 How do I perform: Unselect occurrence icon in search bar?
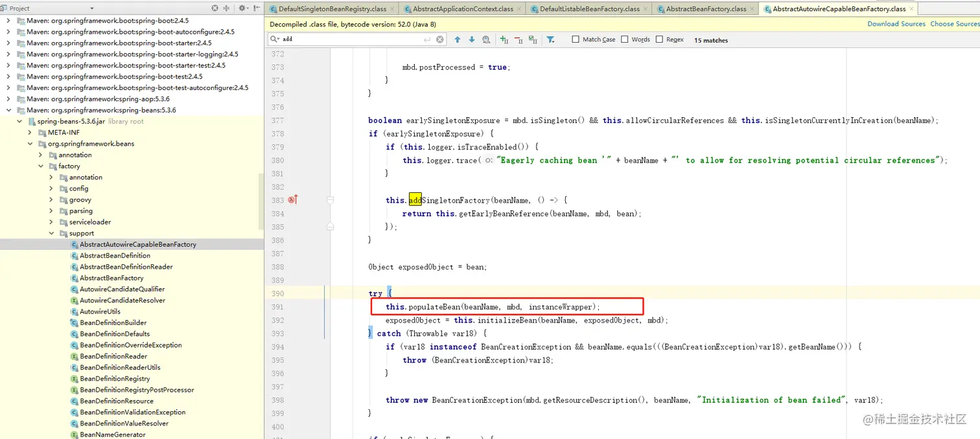[x=519, y=39]
